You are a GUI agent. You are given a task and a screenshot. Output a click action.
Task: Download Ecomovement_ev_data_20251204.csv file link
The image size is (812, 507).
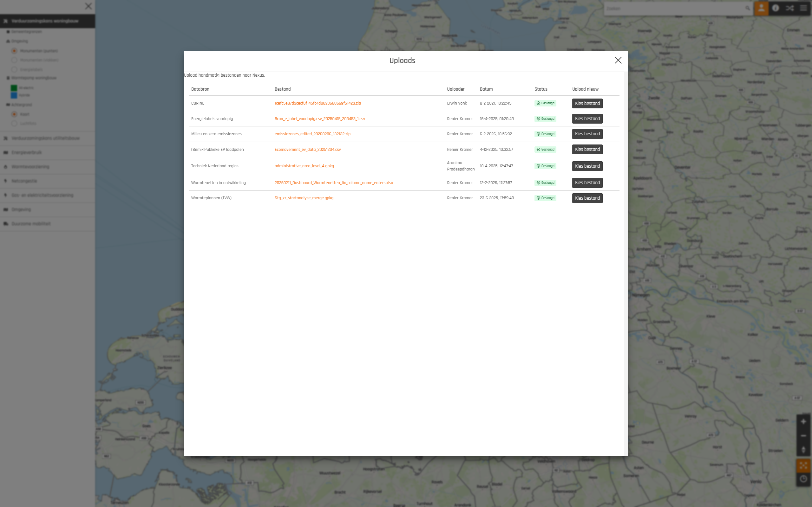[307, 150]
